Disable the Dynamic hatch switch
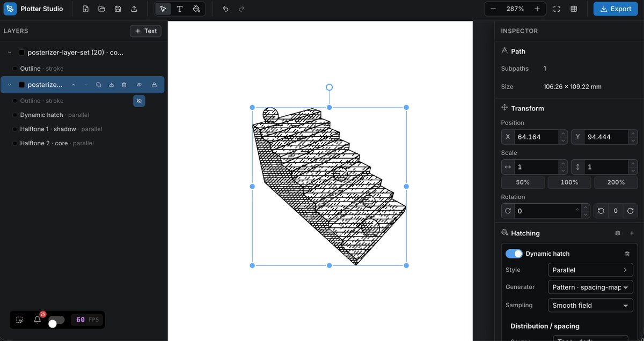Image resolution: width=644 pixels, height=341 pixels. point(514,254)
